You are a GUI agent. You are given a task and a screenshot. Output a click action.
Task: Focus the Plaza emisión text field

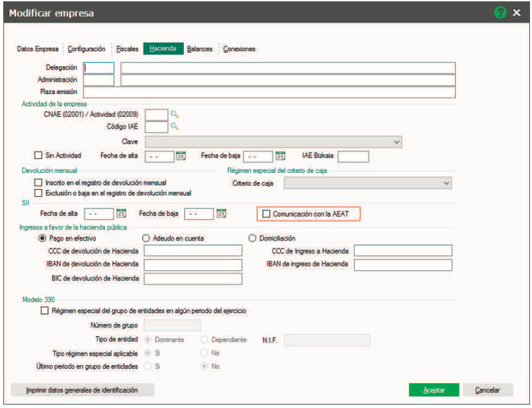coord(269,92)
